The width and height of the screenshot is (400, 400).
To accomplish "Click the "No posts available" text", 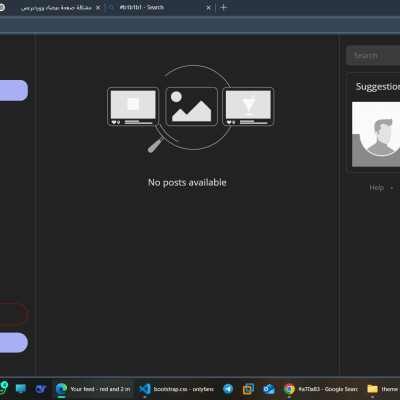I will click(x=187, y=182).
